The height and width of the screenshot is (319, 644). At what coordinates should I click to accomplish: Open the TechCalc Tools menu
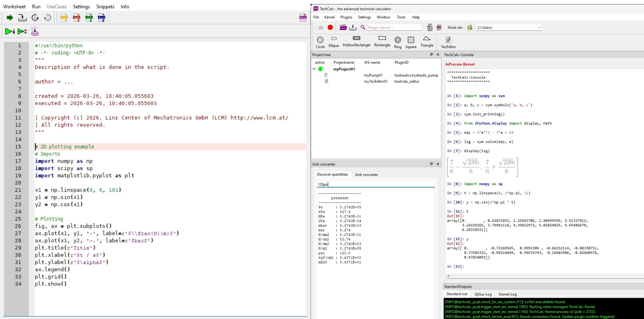(401, 17)
